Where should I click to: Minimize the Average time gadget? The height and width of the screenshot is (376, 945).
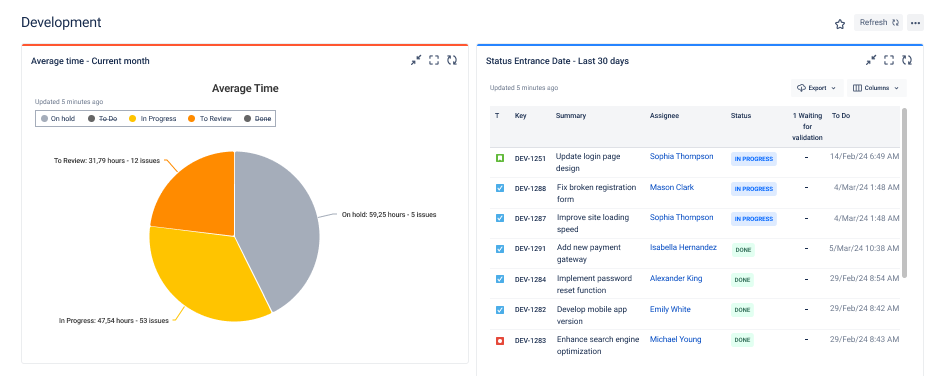pyautogui.click(x=416, y=60)
